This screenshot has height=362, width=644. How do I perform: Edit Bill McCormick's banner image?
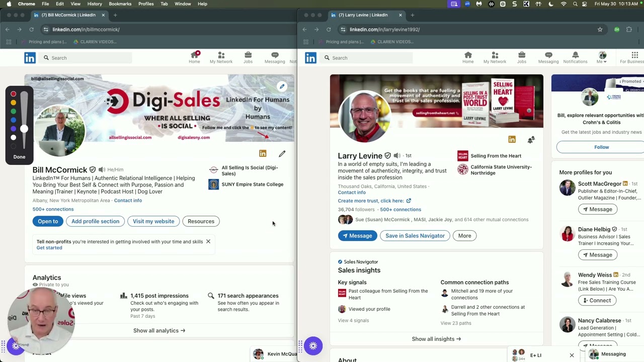tap(282, 86)
